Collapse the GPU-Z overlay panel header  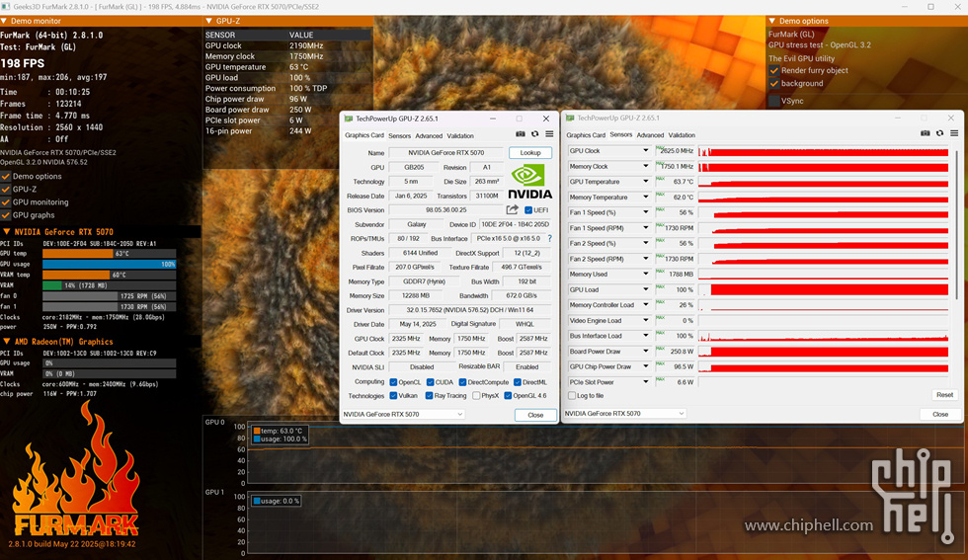(x=208, y=21)
